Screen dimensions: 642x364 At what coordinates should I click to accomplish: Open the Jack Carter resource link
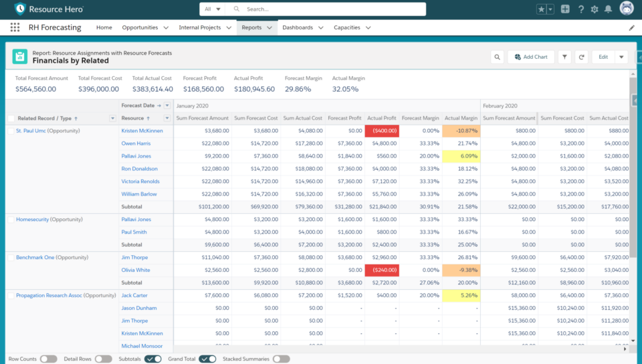coord(134,295)
